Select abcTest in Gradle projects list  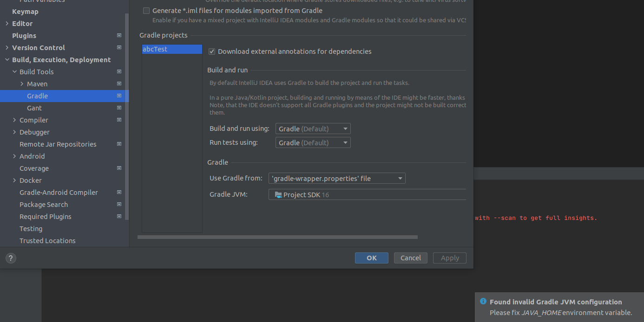click(172, 49)
